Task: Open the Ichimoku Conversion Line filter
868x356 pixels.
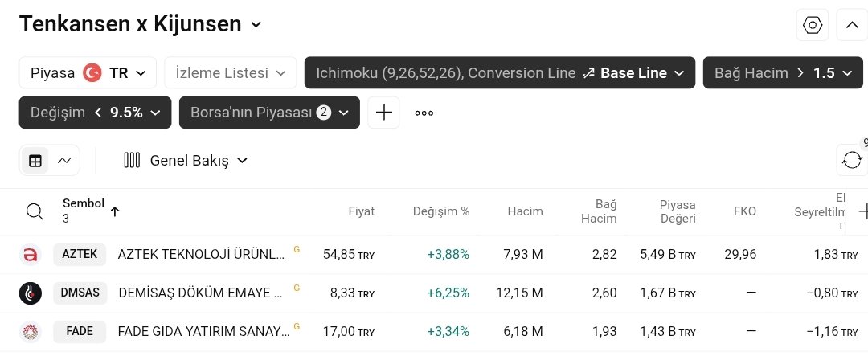Action: point(499,72)
